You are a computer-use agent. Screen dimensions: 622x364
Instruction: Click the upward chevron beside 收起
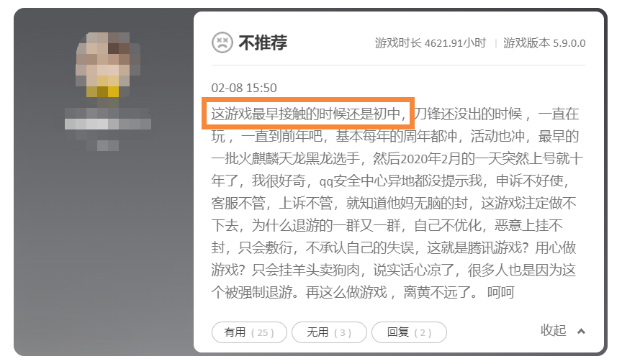(581, 331)
